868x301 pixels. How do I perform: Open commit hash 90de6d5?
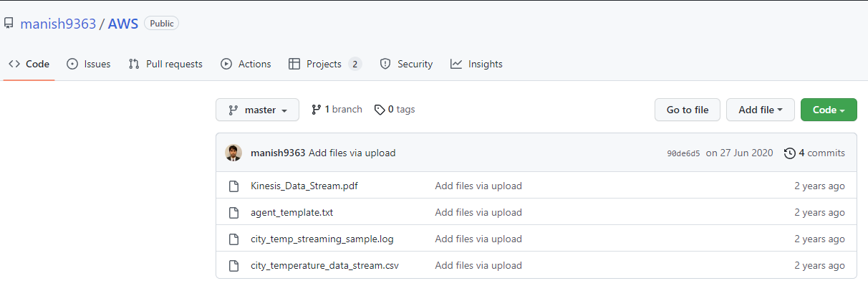[x=683, y=153]
